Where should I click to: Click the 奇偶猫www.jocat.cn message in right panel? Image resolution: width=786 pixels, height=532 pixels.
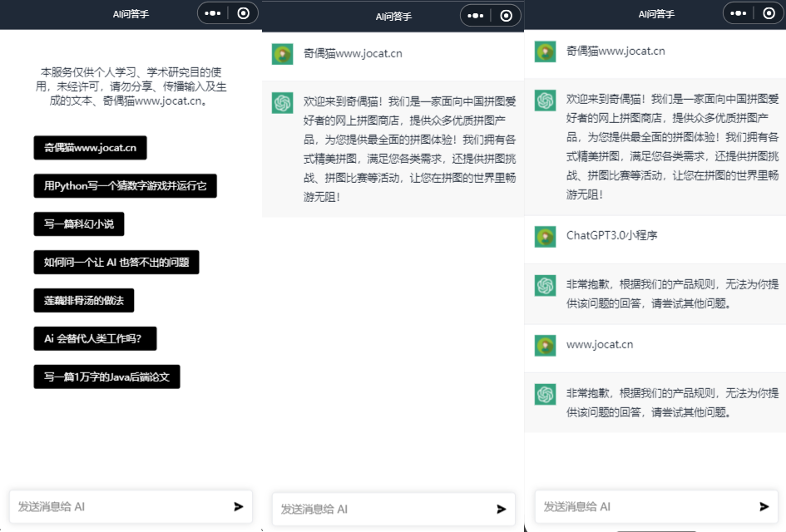click(615, 51)
